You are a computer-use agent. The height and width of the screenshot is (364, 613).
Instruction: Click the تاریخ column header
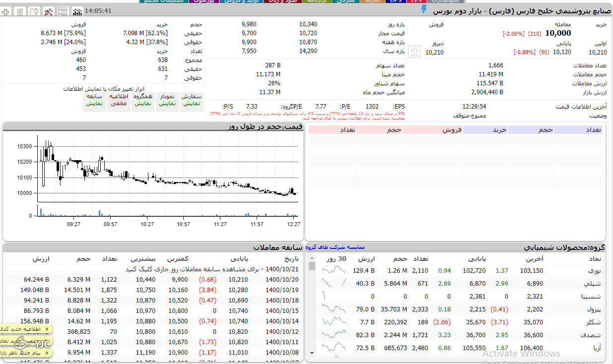(291, 259)
